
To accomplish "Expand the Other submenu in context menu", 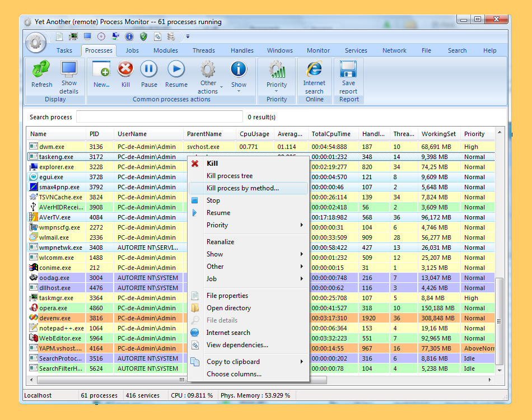I will click(248, 267).
